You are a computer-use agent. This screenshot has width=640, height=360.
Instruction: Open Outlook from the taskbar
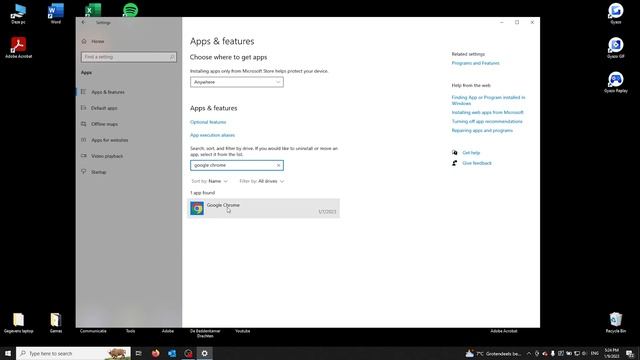pos(172,353)
